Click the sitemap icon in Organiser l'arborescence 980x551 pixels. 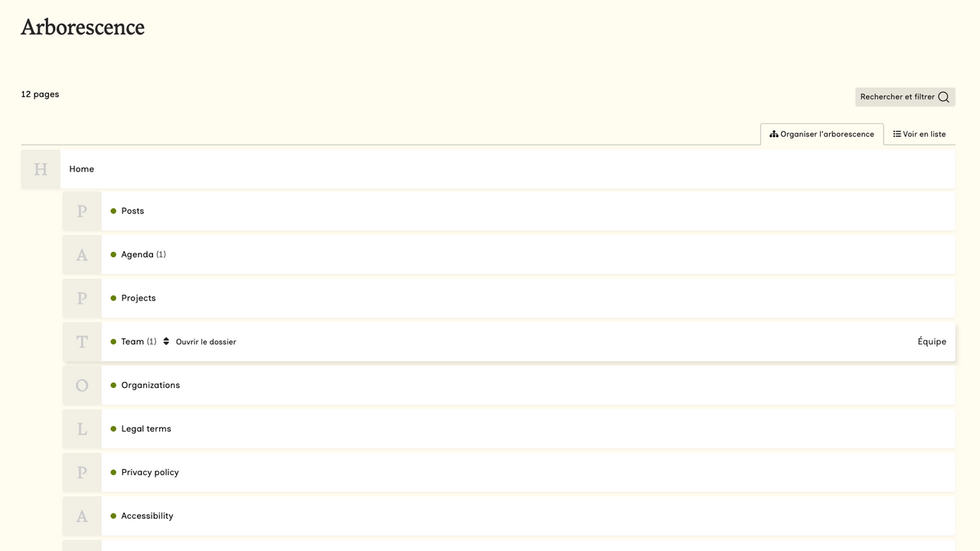(774, 134)
